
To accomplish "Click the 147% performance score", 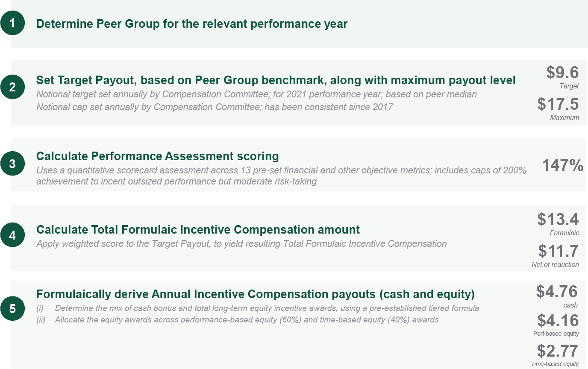I will coord(562,166).
